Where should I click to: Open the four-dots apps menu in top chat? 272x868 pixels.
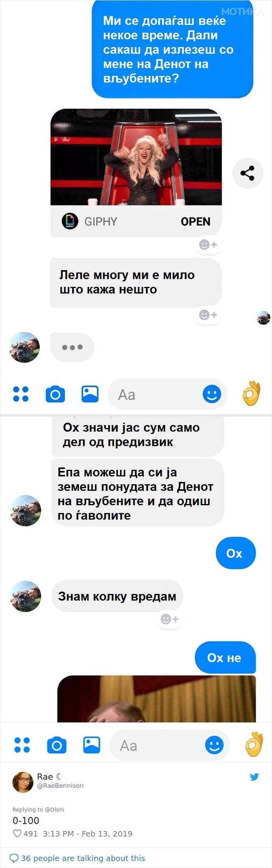pyautogui.click(x=21, y=394)
